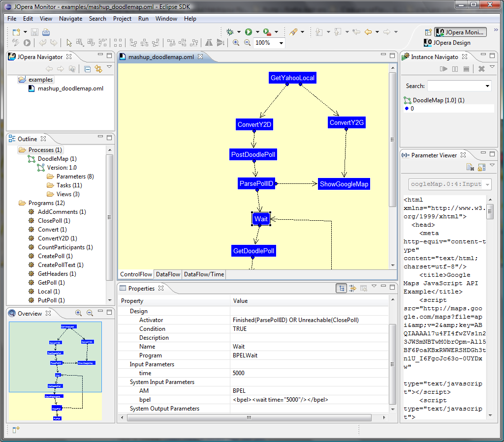Screen dimensions: 504x442
Task: Click the delete X icon in Instance Navigator
Action: point(481,69)
